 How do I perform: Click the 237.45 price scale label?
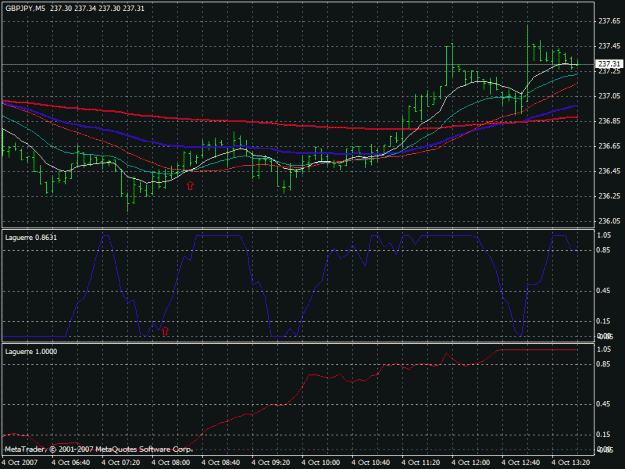(x=609, y=46)
